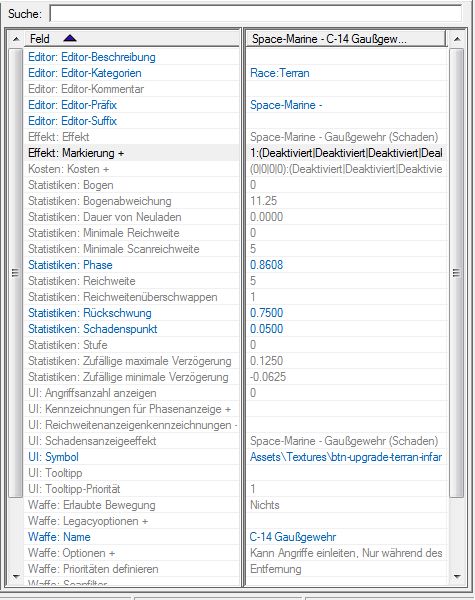This screenshot has height=600, width=475.
Task: Expand the Kosten: Kosten + field
Action: click(132, 169)
